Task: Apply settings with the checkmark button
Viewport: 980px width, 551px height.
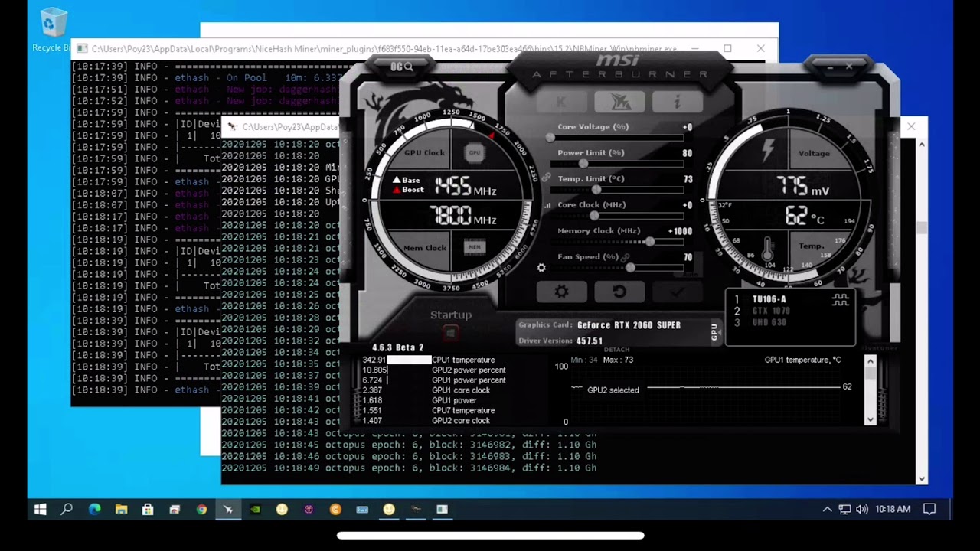Action: tap(677, 292)
